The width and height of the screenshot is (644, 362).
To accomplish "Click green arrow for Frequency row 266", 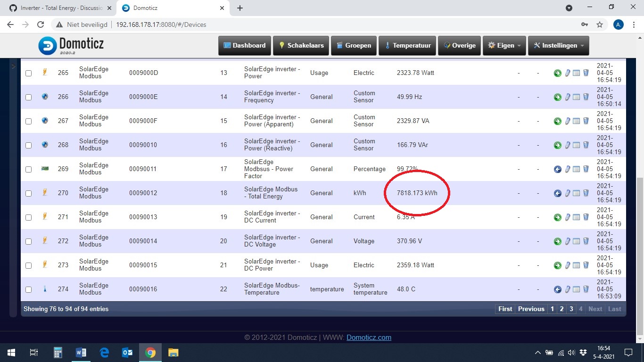I will [558, 97].
